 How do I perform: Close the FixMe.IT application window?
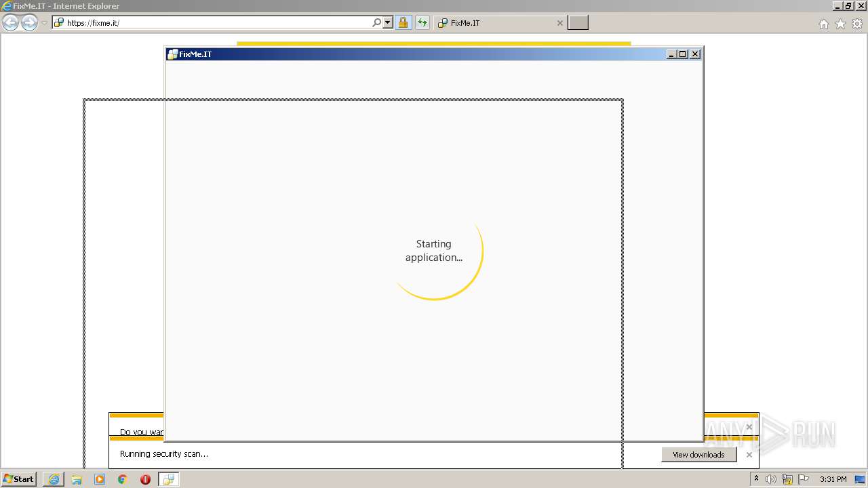(x=695, y=54)
